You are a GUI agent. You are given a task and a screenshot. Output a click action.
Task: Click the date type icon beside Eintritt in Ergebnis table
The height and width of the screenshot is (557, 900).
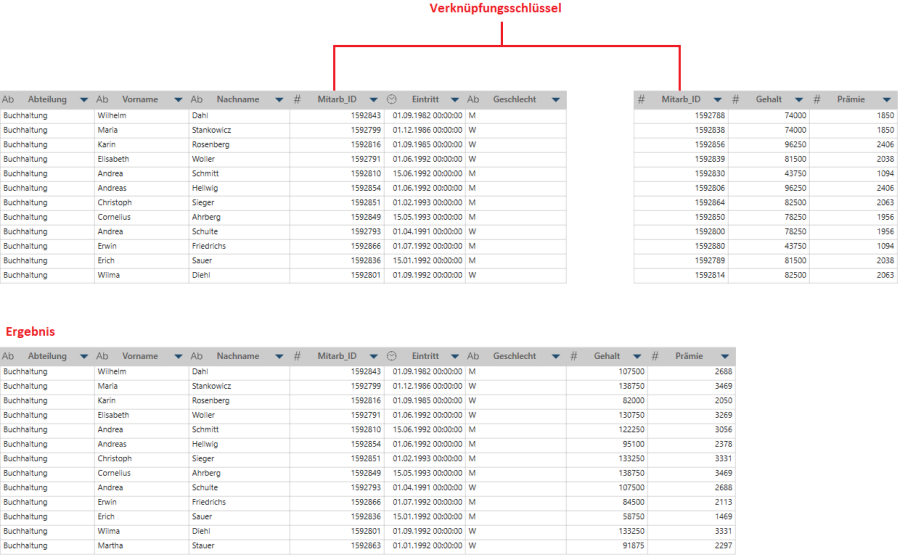tap(392, 356)
